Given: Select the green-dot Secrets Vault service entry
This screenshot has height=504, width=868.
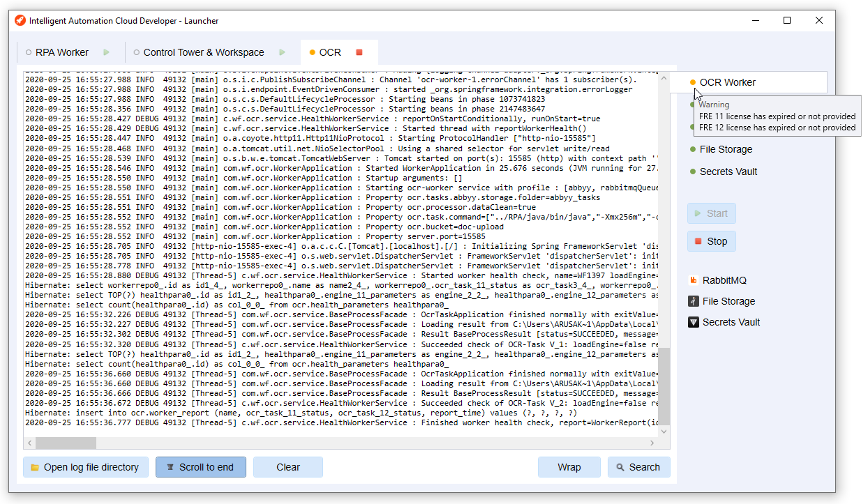Looking at the screenshot, I should coord(728,171).
